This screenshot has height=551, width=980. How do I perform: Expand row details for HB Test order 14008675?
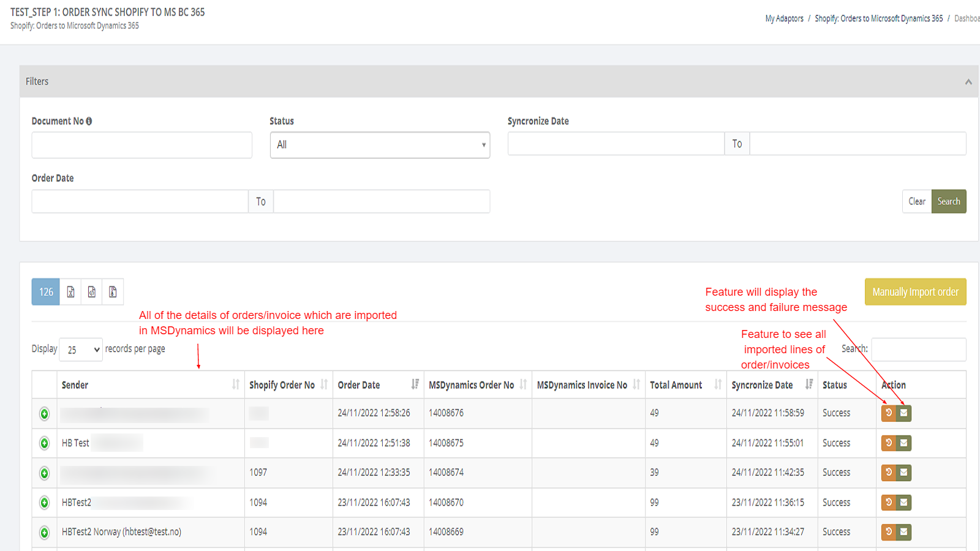[x=44, y=443]
